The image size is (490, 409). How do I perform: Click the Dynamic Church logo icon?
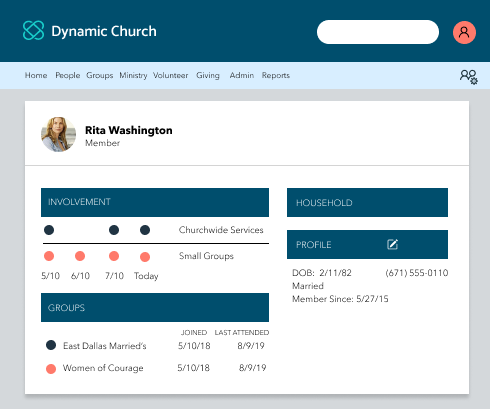pos(33,30)
